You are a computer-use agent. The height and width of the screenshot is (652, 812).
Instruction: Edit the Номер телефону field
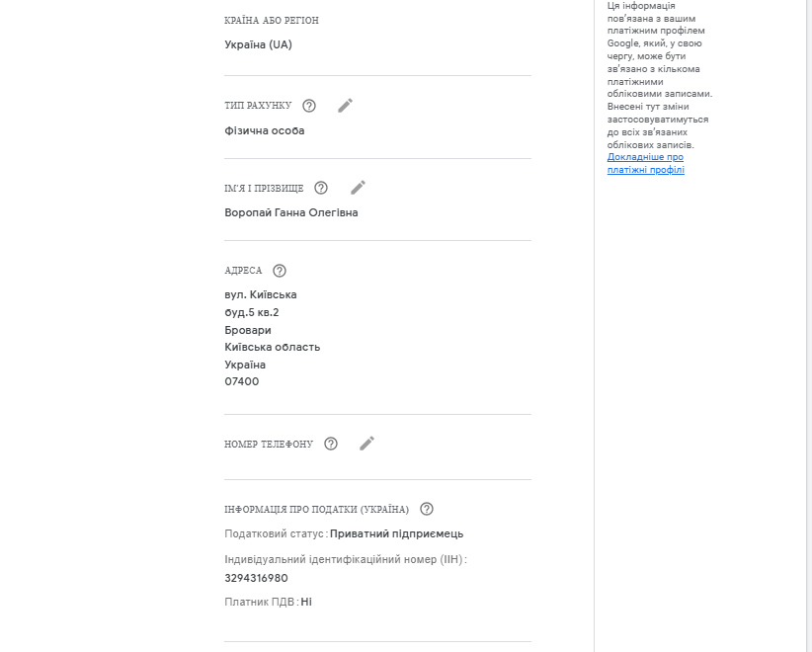pyautogui.click(x=366, y=444)
